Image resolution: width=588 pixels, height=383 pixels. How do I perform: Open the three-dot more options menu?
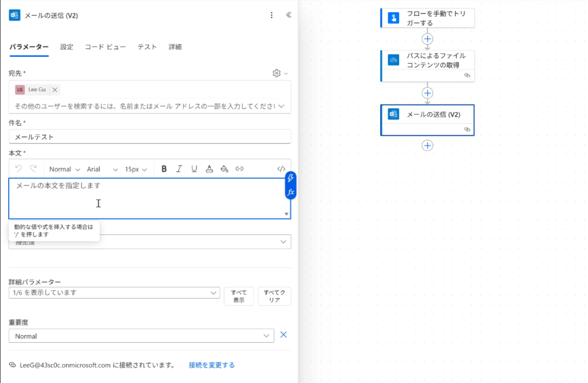coord(272,16)
